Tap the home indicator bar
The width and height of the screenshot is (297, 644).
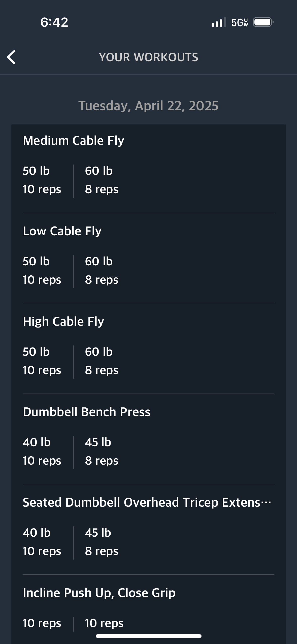pos(149,636)
